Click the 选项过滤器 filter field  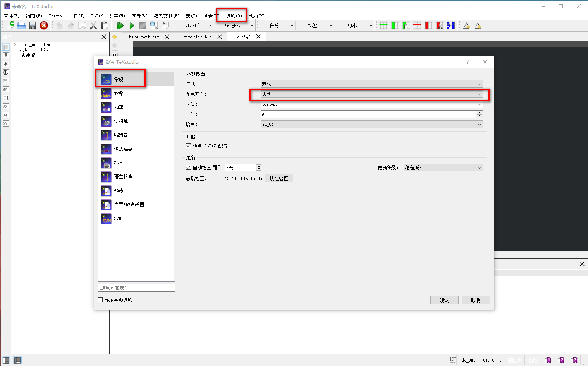(x=136, y=288)
